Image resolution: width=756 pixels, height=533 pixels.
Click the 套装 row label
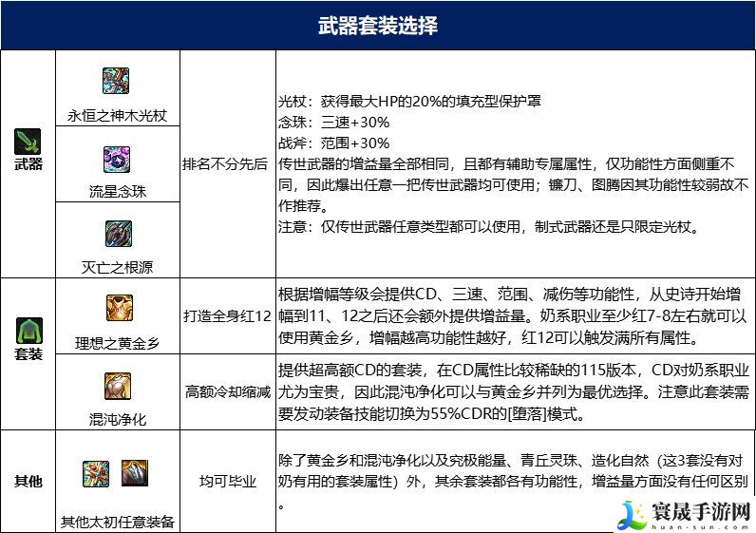[x=28, y=354]
